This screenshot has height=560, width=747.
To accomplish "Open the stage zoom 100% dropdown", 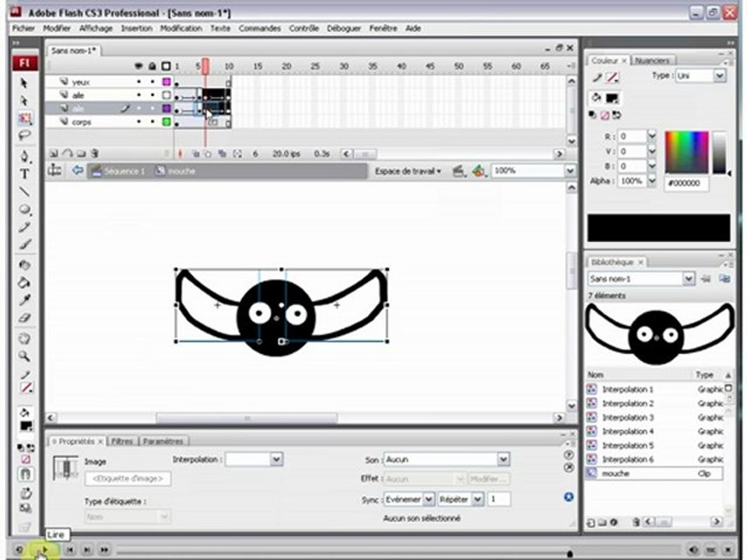I will (570, 170).
